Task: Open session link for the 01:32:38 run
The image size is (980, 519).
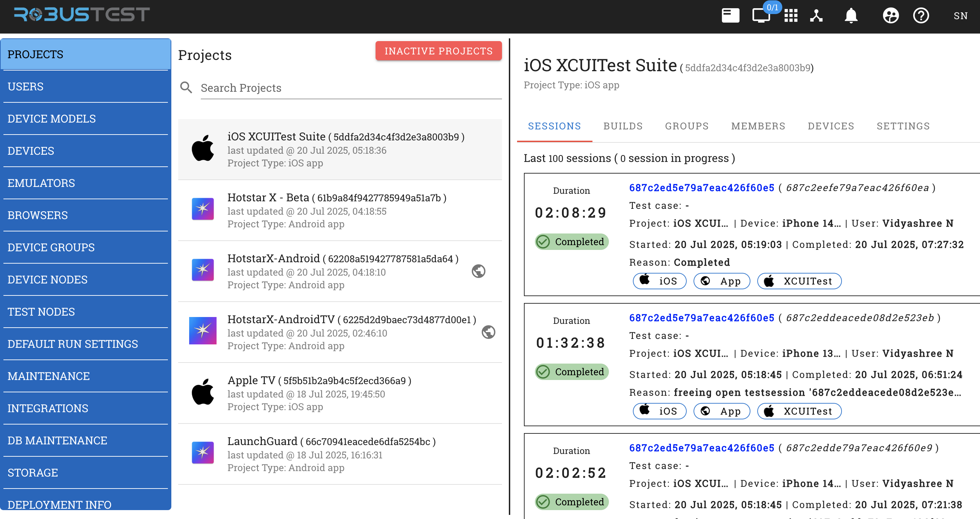Action: click(x=701, y=317)
